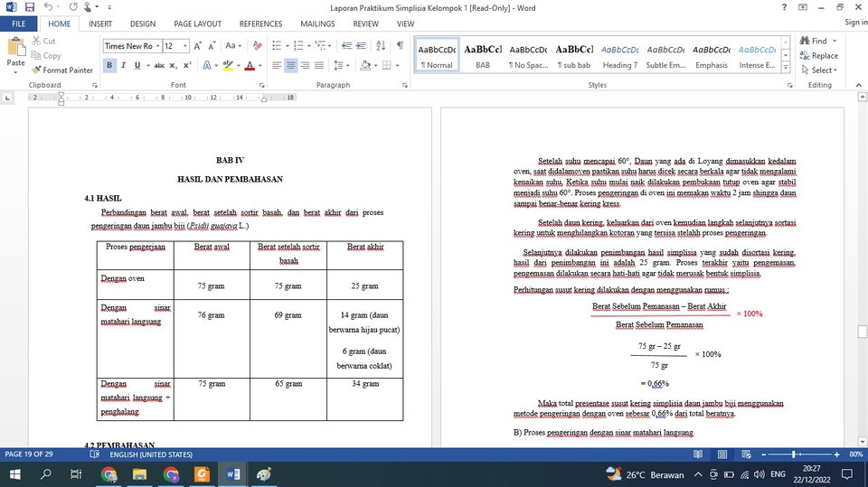This screenshot has height=487, width=868.
Task: Sort the selected text
Action: pos(381,46)
